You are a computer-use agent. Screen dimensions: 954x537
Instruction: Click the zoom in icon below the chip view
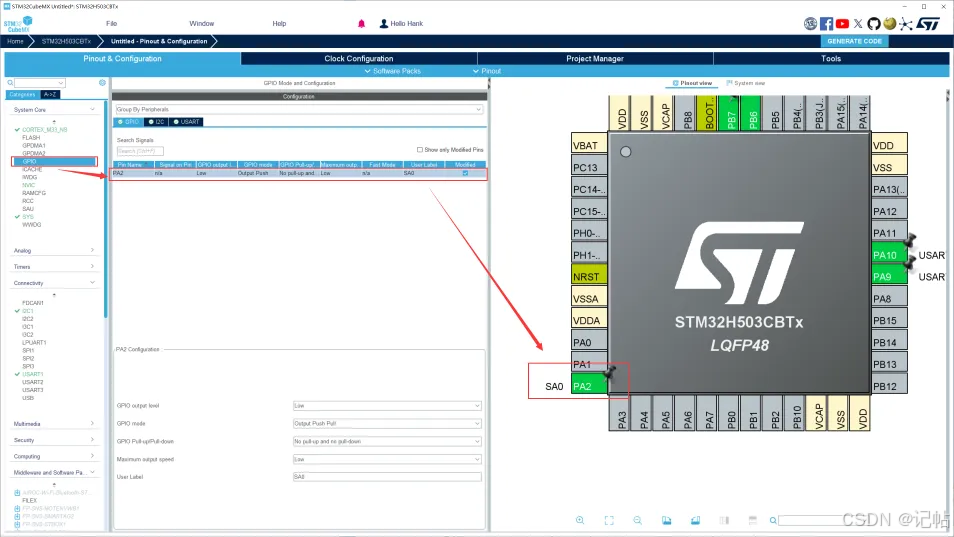point(580,520)
